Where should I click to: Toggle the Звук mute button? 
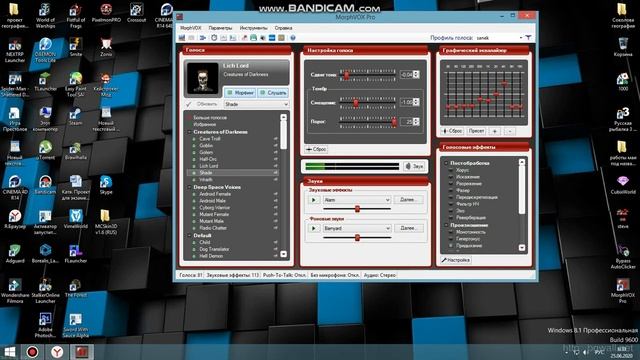pos(414,166)
